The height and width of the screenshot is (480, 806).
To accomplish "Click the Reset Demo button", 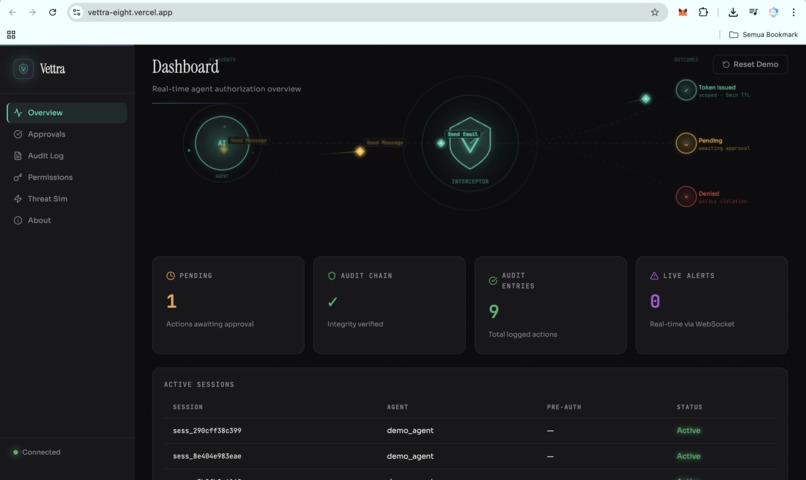I will point(750,64).
